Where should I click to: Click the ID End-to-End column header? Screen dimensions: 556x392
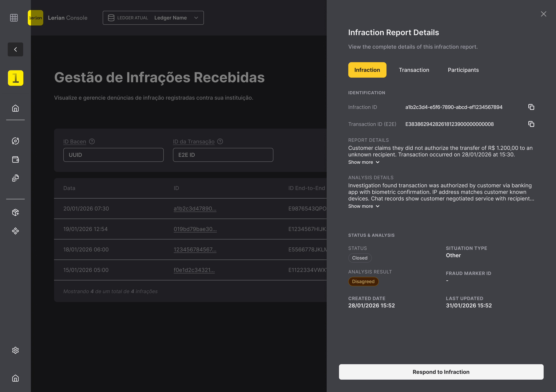pos(307,188)
